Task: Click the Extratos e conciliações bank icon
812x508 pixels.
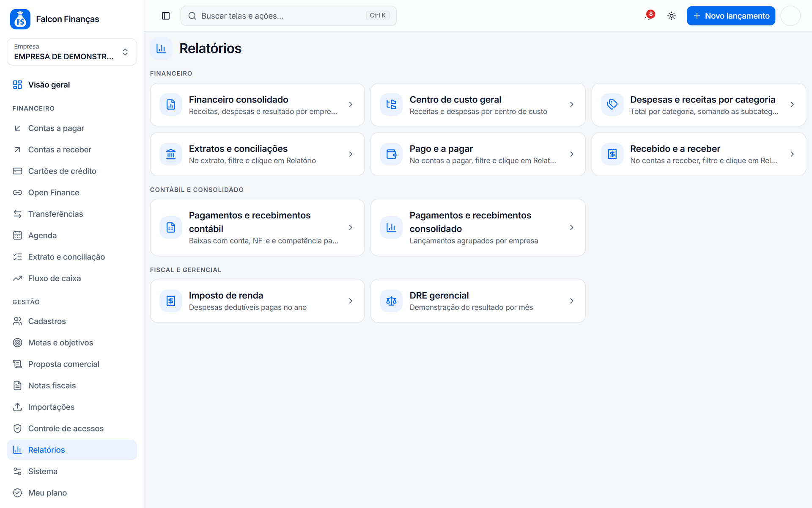Action: pos(171,154)
